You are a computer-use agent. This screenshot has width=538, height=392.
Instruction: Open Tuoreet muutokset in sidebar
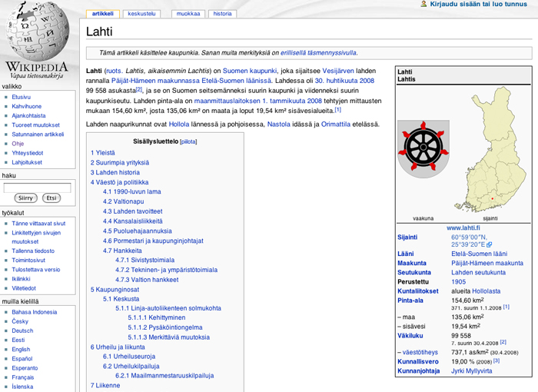[x=35, y=125]
